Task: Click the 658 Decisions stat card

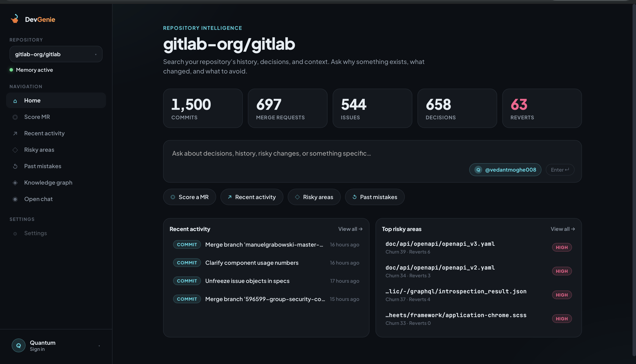Action: 457,108
